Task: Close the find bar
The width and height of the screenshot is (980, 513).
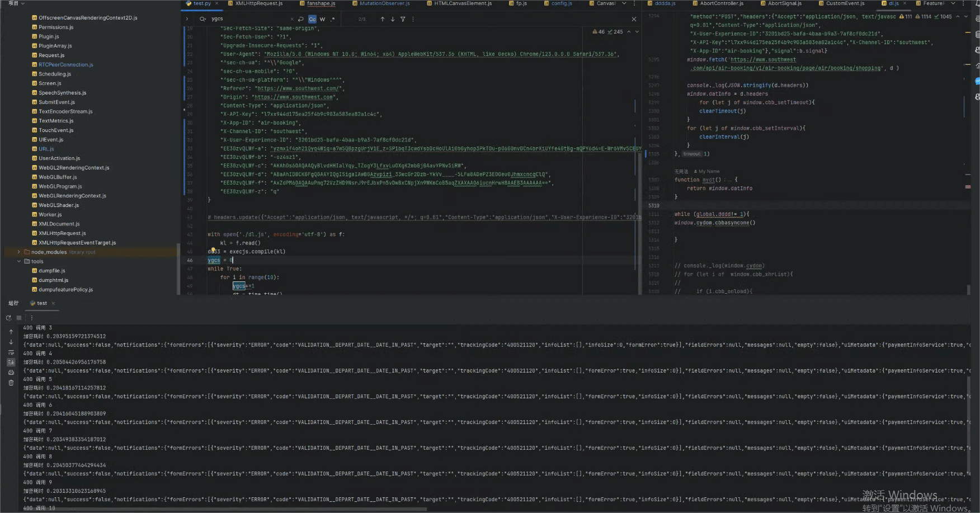Action: 634,19
